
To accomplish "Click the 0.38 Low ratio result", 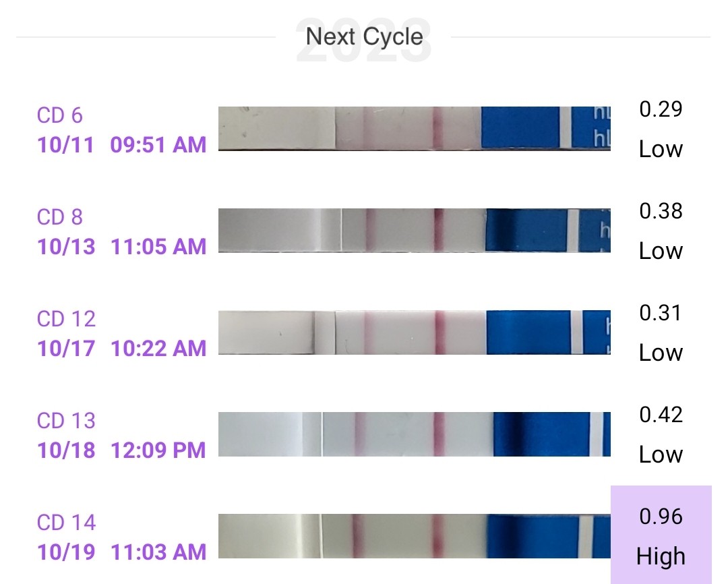I will pos(661,230).
